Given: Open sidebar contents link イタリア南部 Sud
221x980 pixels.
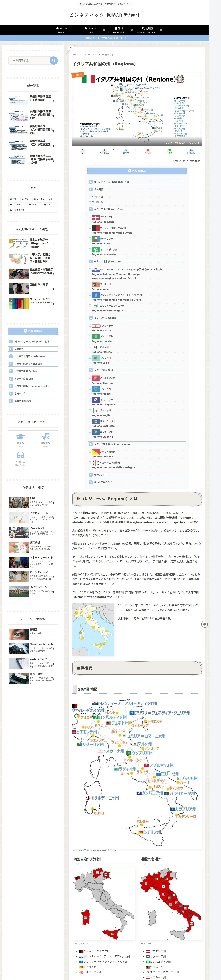Looking at the screenshot, I should click(x=24, y=379).
